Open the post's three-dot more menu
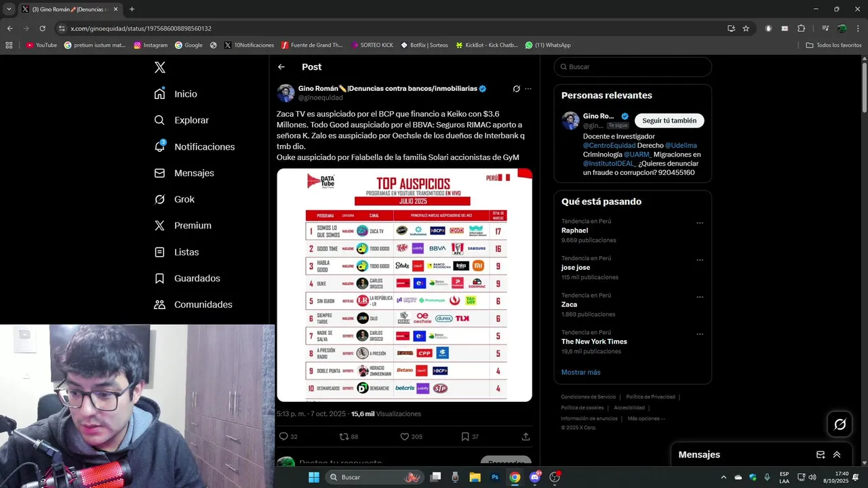Screen dimensions: 868x488 coord(528,89)
